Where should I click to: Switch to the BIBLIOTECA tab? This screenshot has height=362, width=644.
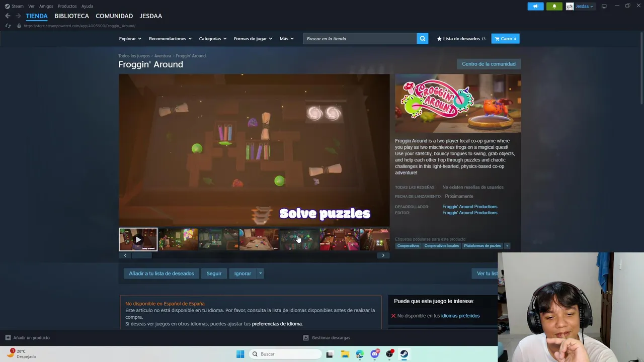pos(71,16)
